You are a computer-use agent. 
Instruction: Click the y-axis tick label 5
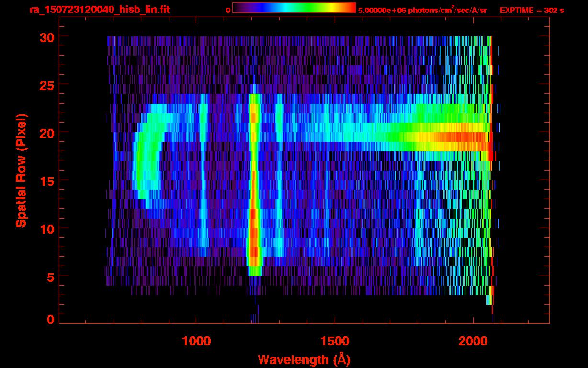(51, 276)
